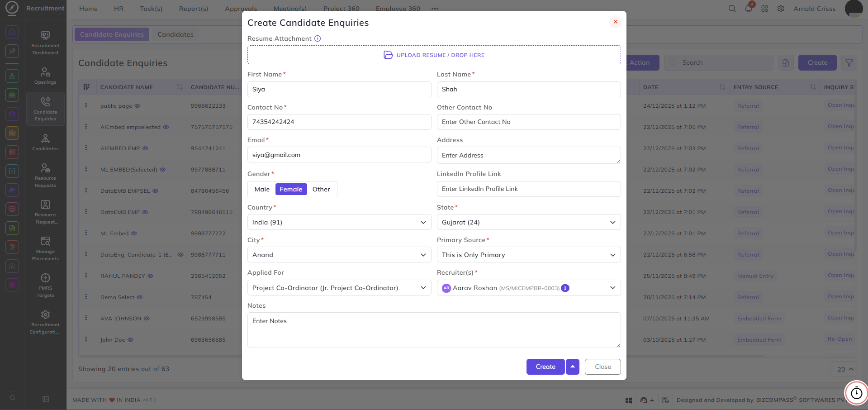Open row menu for public page entry

click(x=86, y=105)
